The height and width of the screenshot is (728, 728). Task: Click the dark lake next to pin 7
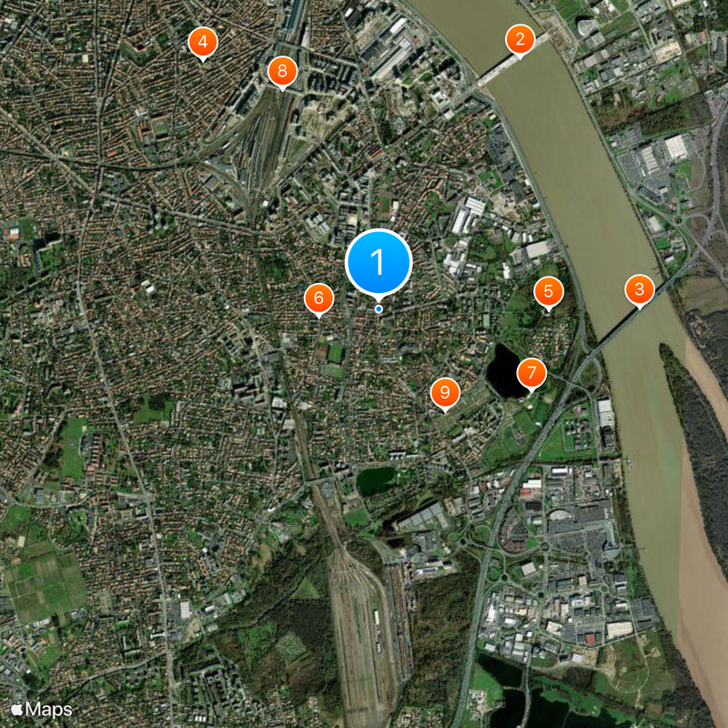[503, 371]
